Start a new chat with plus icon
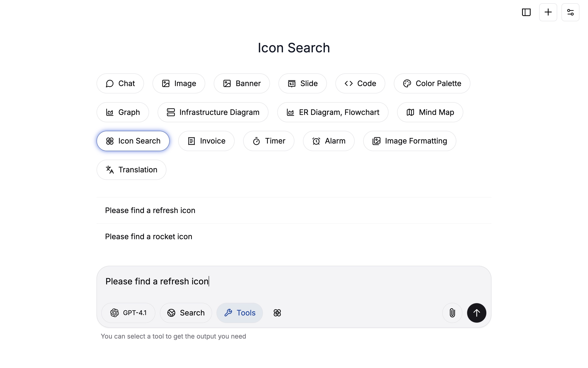This screenshot has height=368, width=588. (x=548, y=12)
